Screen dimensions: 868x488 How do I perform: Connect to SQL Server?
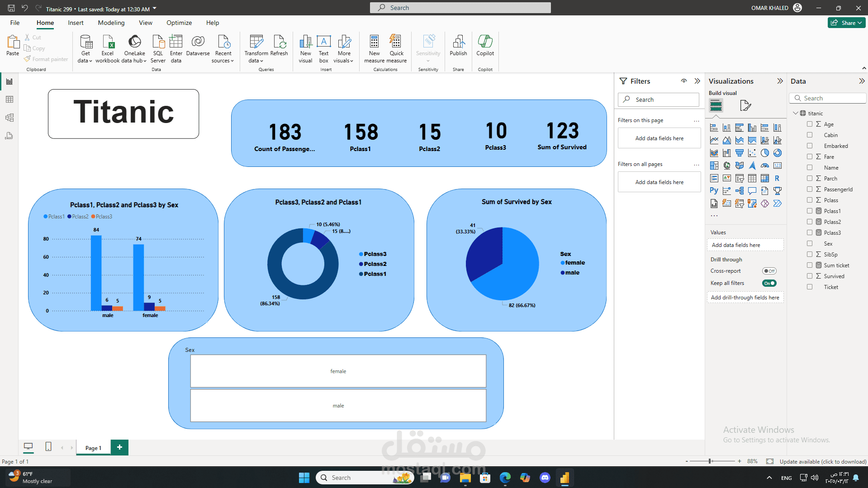pos(158,48)
